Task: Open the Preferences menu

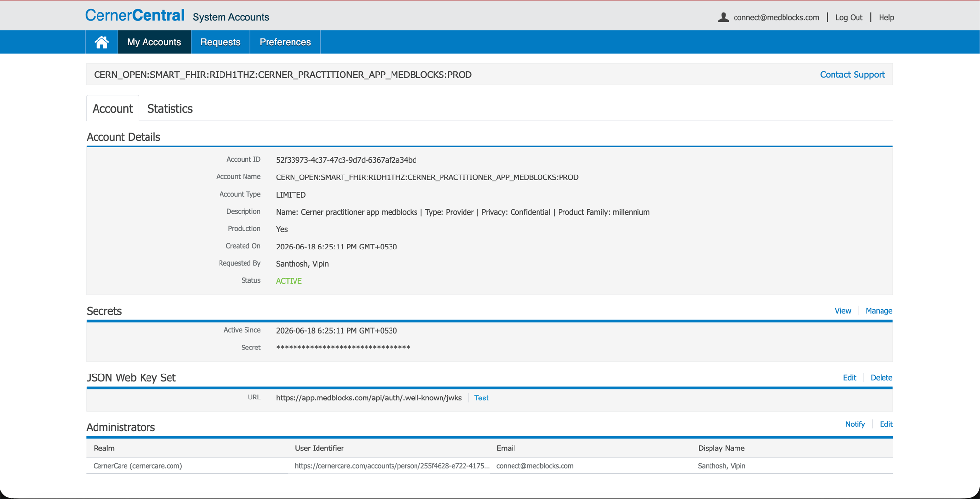Action: (x=285, y=42)
